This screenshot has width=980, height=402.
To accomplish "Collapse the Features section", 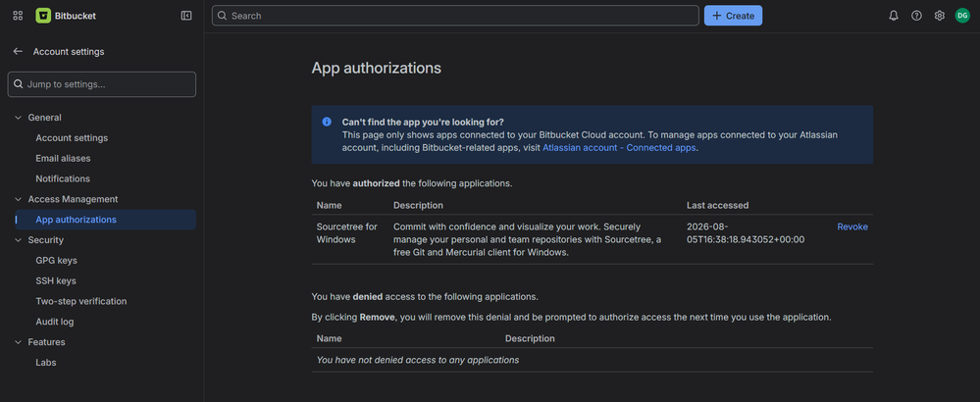I will (x=18, y=342).
